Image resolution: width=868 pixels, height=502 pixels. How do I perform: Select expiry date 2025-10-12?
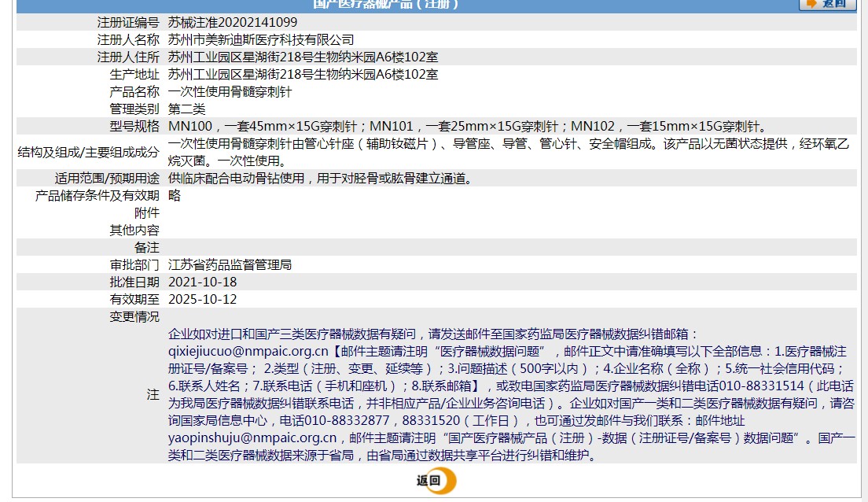203,299
